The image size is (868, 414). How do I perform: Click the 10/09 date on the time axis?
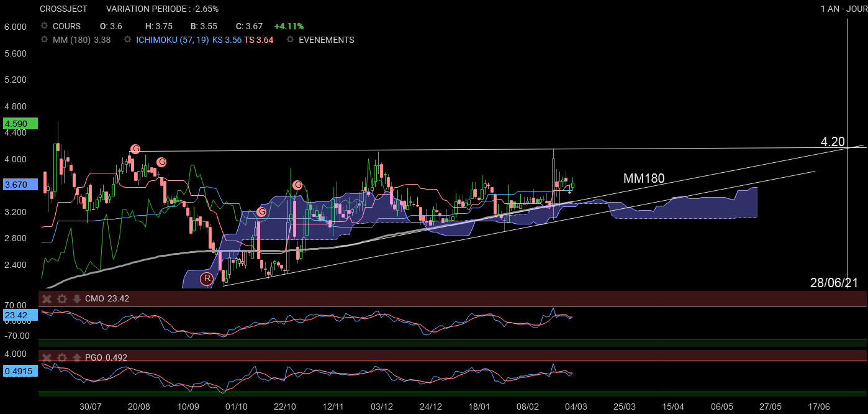[188, 407]
